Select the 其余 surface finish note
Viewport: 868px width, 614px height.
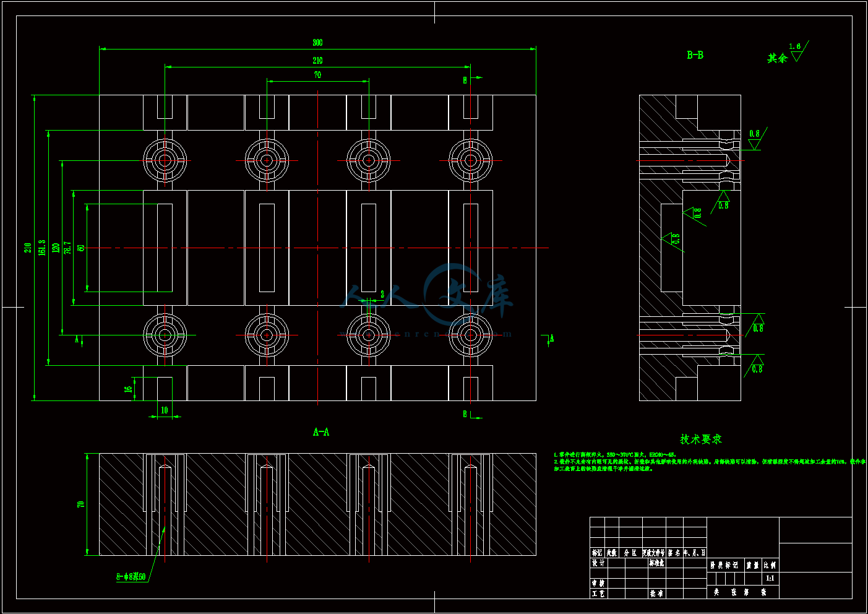(x=777, y=58)
